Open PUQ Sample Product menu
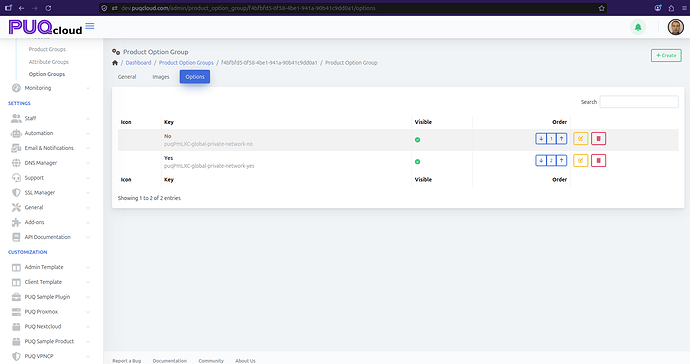Viewport: 690px width, 364px height. point(49,342)
